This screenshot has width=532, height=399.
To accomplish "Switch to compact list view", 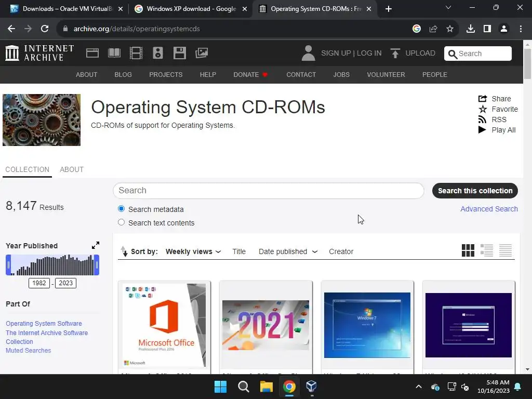I will pos(505,250).
